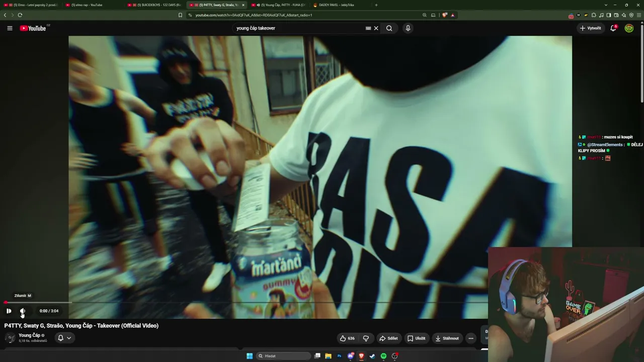
Task: Click the video title 'P4TTY, Swaty G, Strašo, Young Čáp - Takeover'
Action: (x=82, y=326)
